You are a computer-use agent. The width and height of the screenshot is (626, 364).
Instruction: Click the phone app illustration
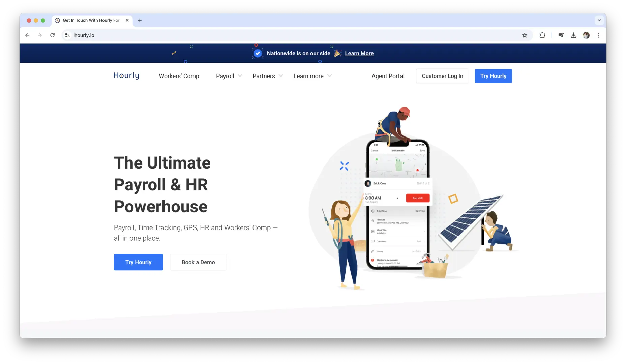pos(397,205)
